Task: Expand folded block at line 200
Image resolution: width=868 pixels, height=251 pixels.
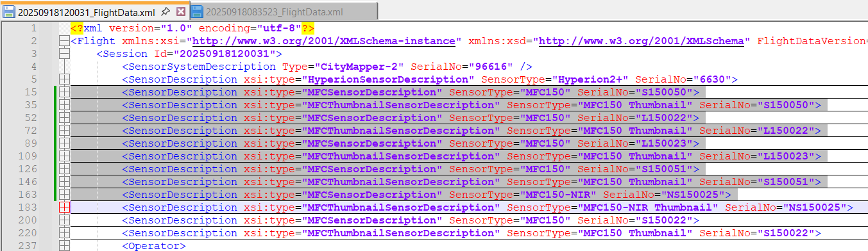Action: click(64, 220)
